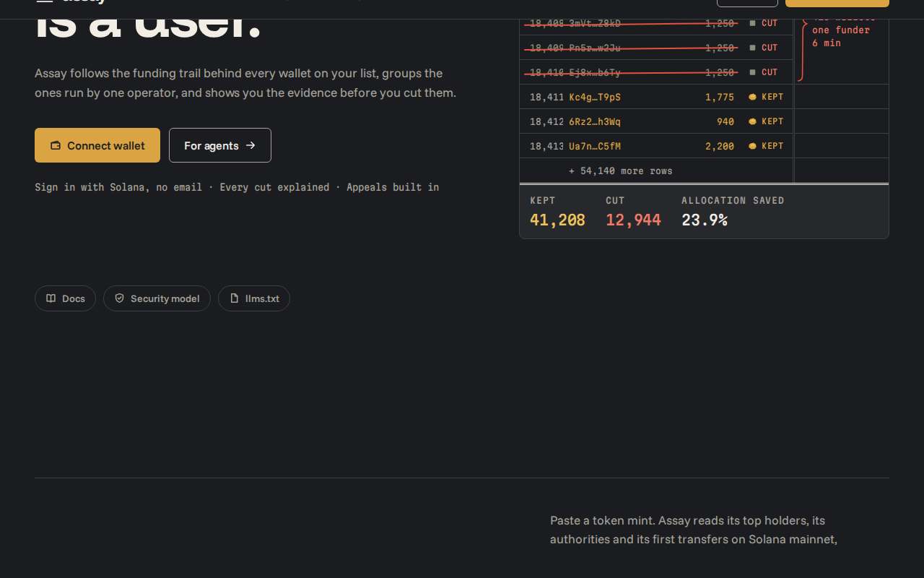Open the Docs link
924x578 pixels.
(x=65, y=298)
